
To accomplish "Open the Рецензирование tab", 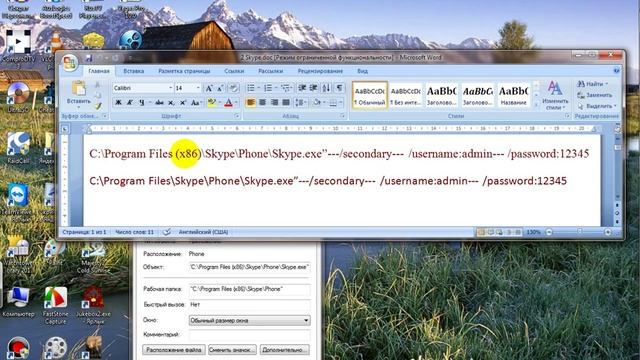I will click(320, 71).
